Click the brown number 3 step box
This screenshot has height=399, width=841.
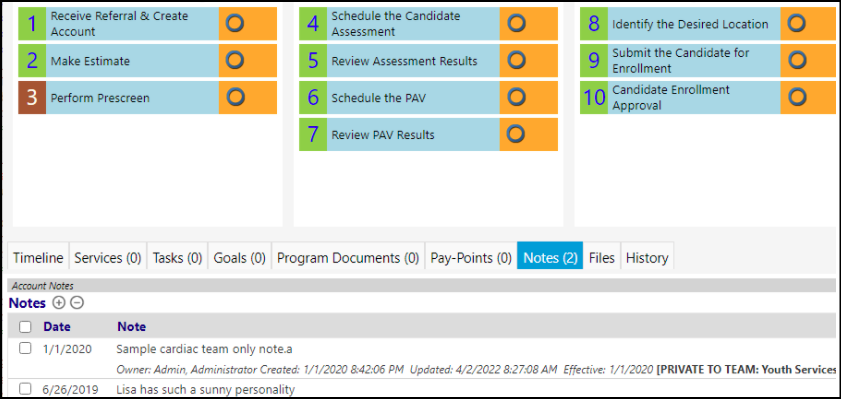coord(32,98)
